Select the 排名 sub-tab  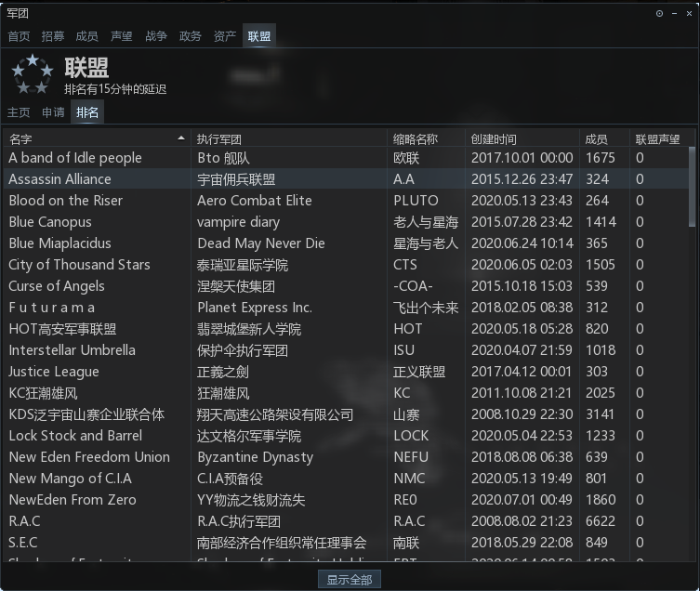coord(87,112)
